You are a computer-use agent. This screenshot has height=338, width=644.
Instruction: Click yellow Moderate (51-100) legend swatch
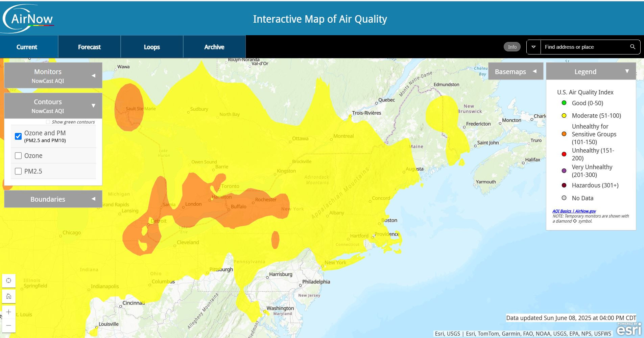564,116
